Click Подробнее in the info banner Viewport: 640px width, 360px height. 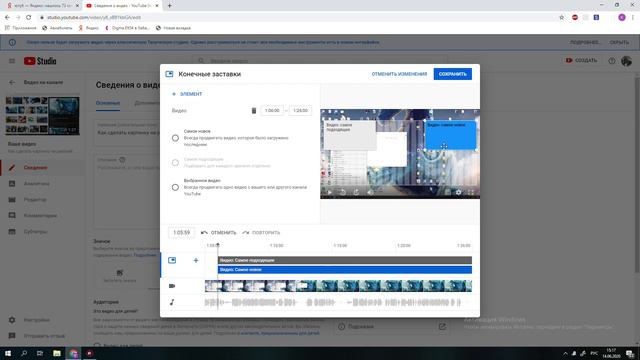click(585, 42)
